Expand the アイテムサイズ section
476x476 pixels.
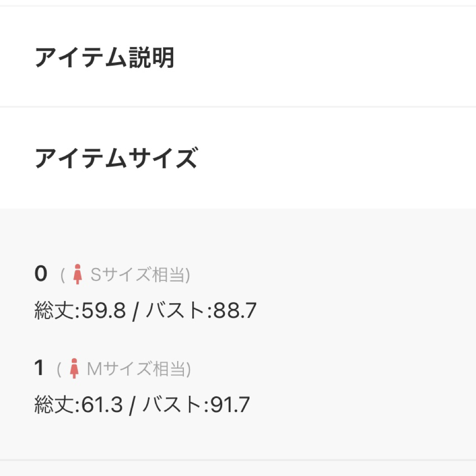tap(238, 158)
